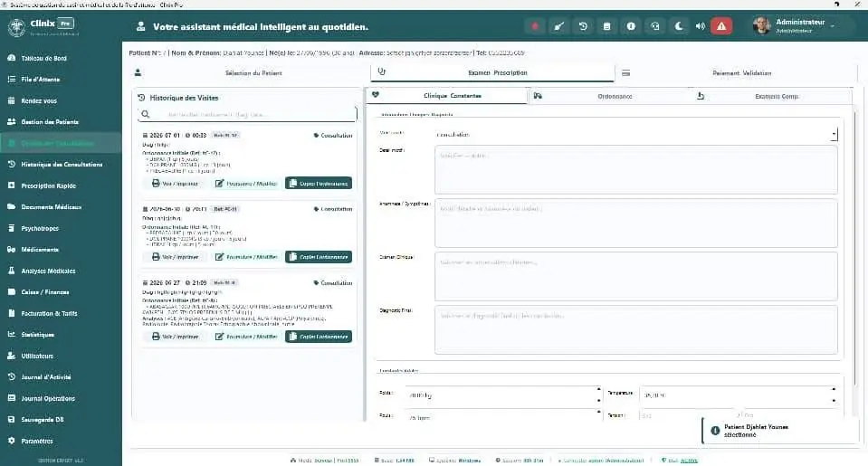Viewport: 868px width, 466px height.
Task: Click the Diagnostic Final text area
Action: point(636,330)
